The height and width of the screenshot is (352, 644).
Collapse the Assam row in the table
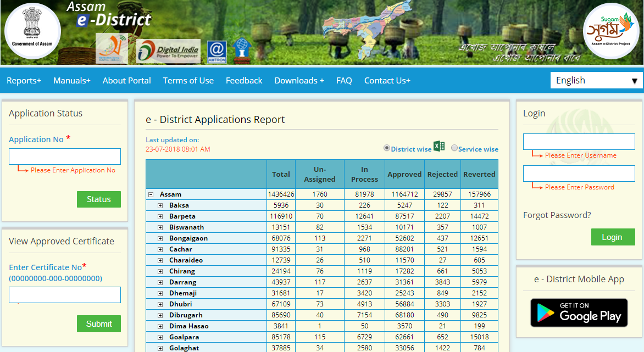click(152, 194)
